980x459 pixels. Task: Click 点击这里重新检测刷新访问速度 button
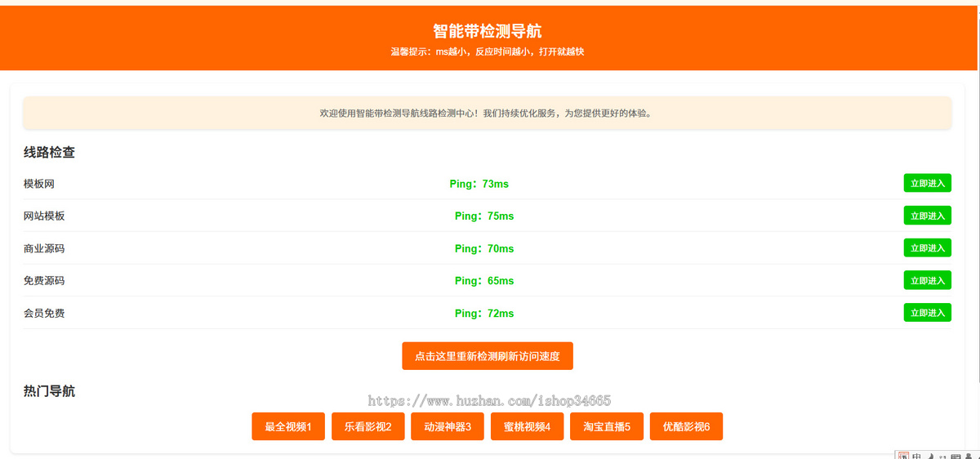coord(488,356)
